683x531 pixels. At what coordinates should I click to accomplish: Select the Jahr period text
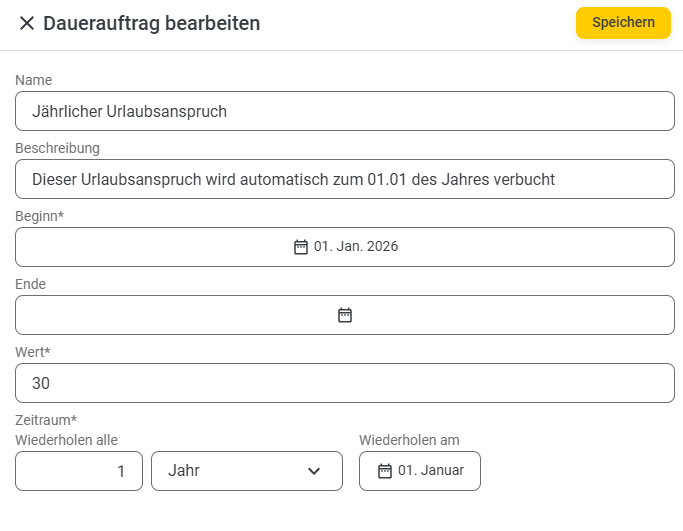point(184,471)
